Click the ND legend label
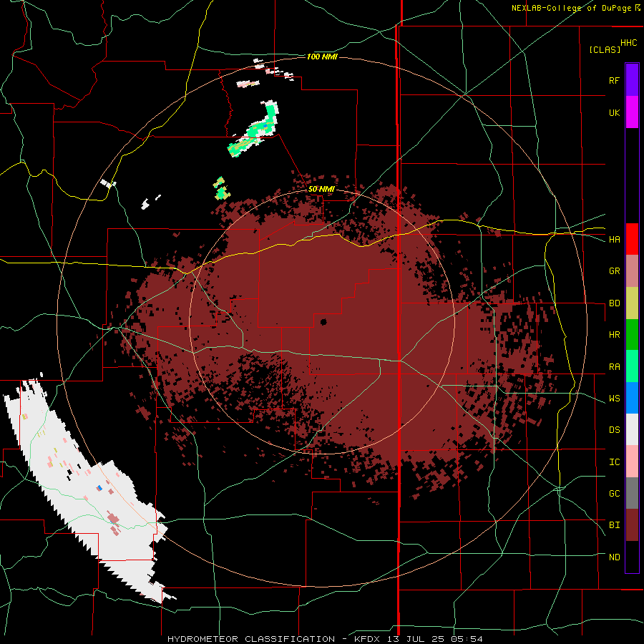This screenshot has height=644, width=644. (614, 557)
